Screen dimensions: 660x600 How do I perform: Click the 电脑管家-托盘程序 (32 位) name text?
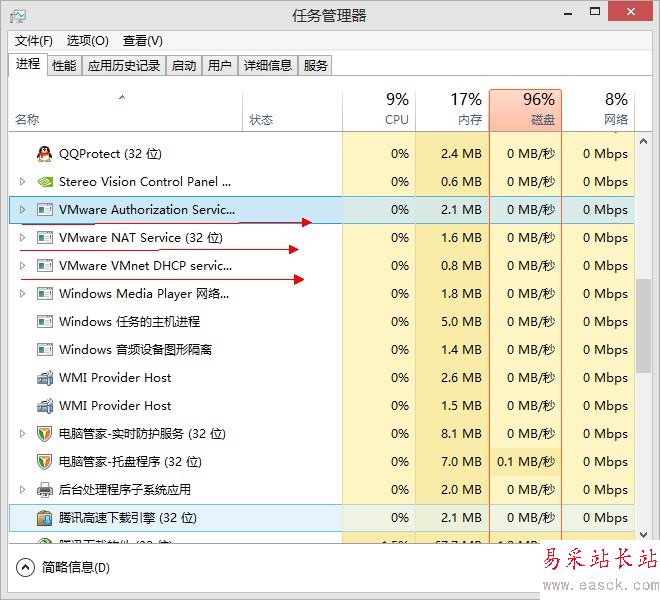130,461
